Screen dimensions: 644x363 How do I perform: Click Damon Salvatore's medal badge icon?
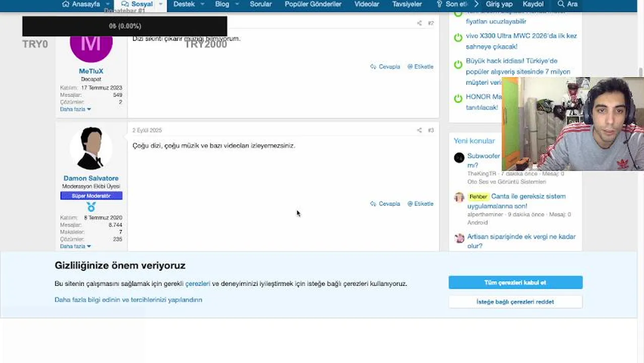(x=91, y=207)
